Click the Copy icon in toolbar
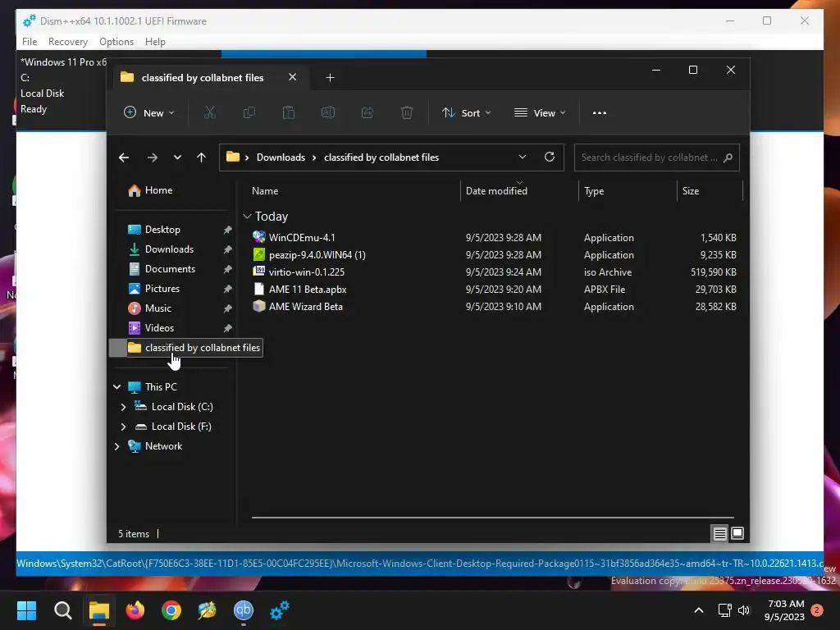 coord(249,112)
